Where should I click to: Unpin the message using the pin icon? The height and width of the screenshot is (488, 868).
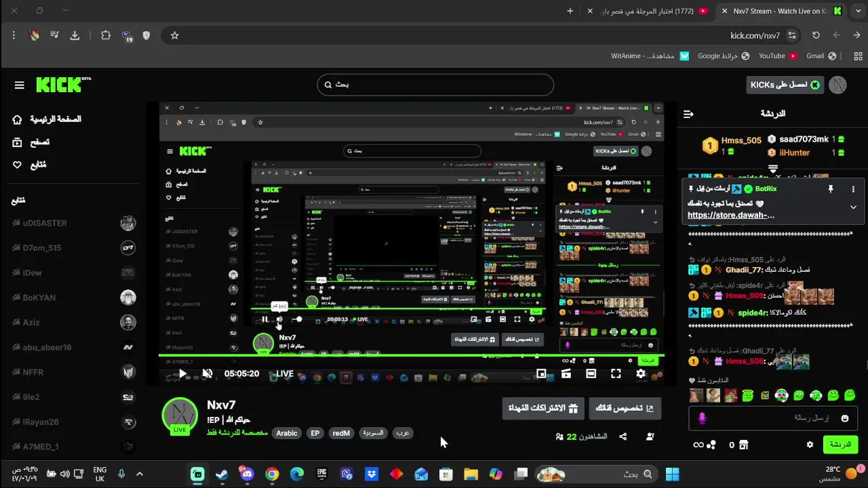click(x=830, y=189)
